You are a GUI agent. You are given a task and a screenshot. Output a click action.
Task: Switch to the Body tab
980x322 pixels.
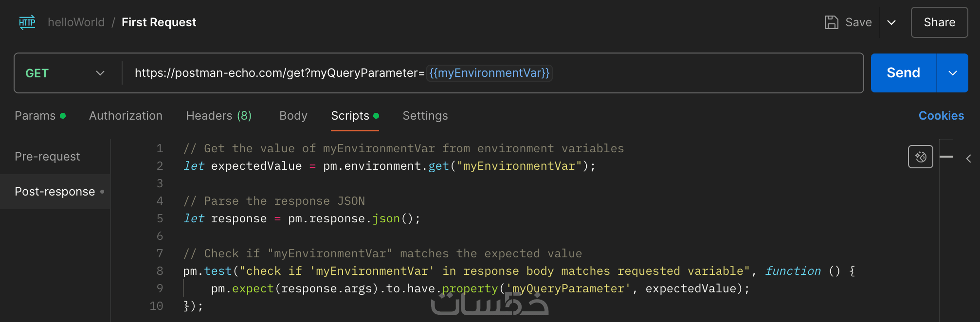pyautogui.click(x=293, y=116)
